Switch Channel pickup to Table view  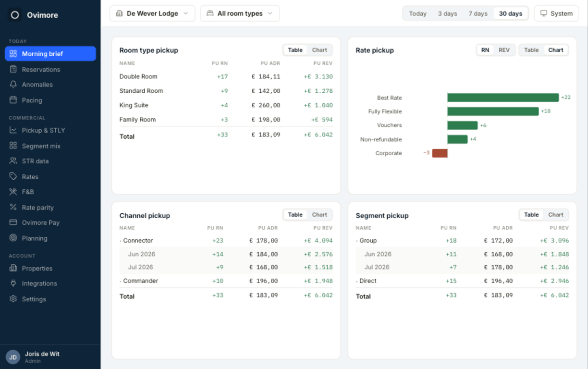pyautogui.click(x=295, y=215)
